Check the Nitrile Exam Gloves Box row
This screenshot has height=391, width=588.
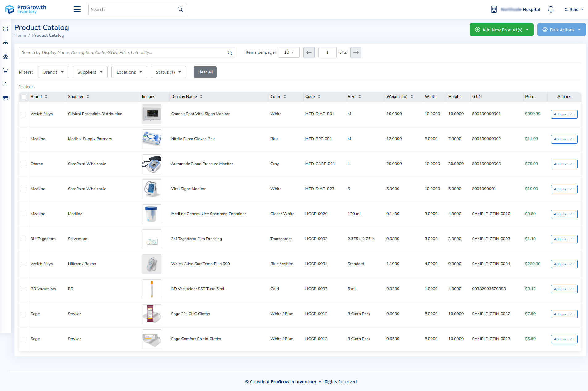point(24,139)
